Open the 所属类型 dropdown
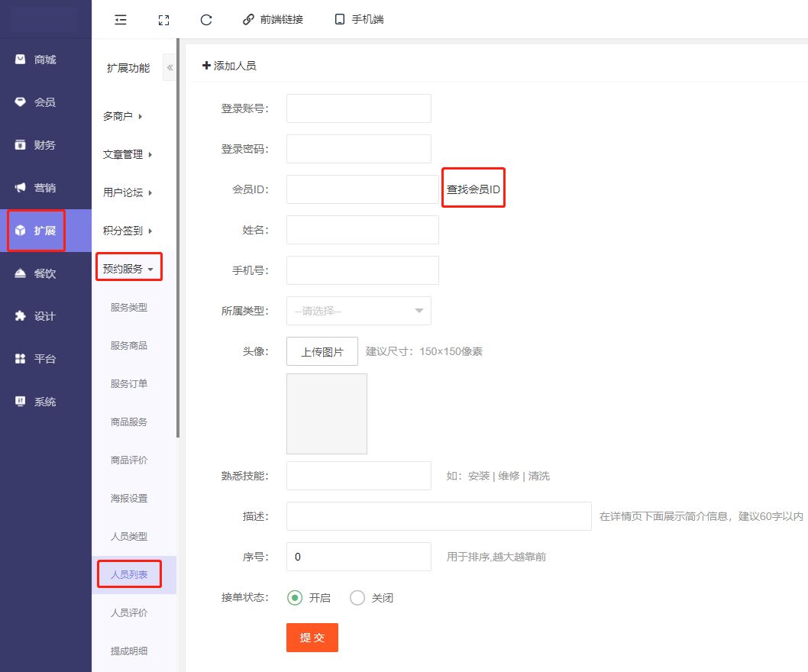Image resolution: width=808 pixels, height=672 pixels. (x=358, y=311)
